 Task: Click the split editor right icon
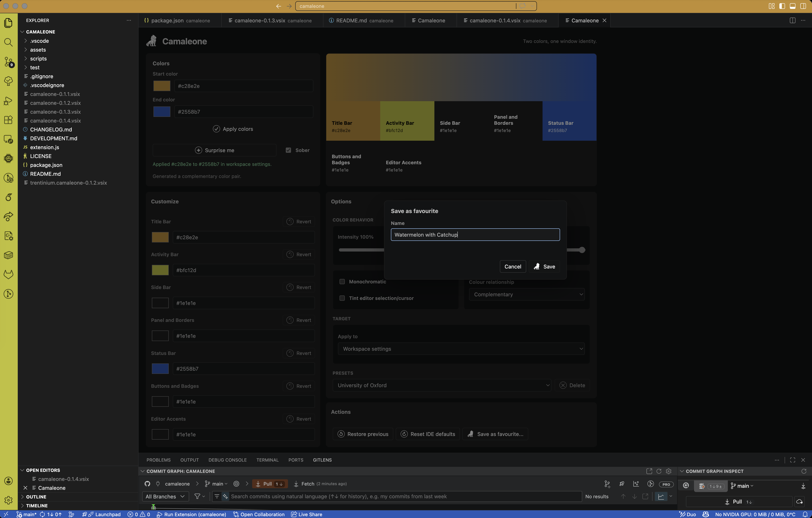(x=792, y=20)
